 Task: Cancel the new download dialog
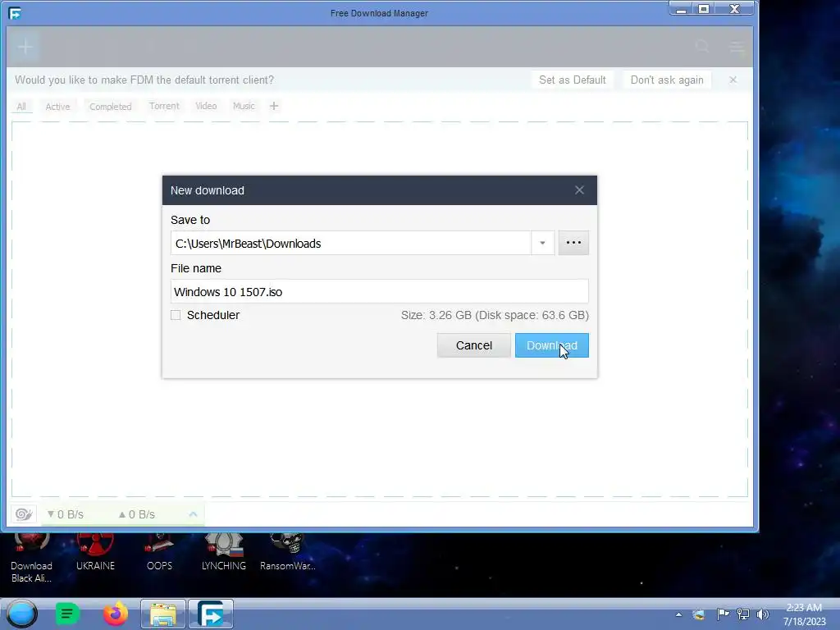(473, 345)
